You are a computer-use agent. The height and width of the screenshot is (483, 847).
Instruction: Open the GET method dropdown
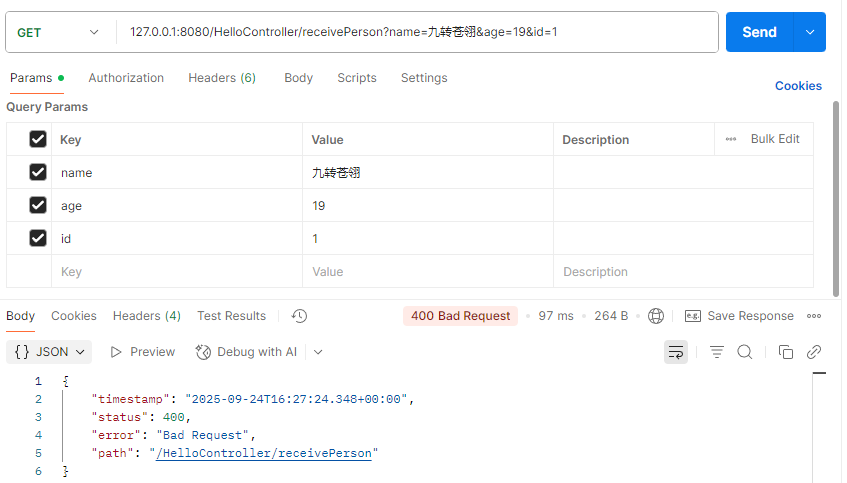(x=58, y=32)
